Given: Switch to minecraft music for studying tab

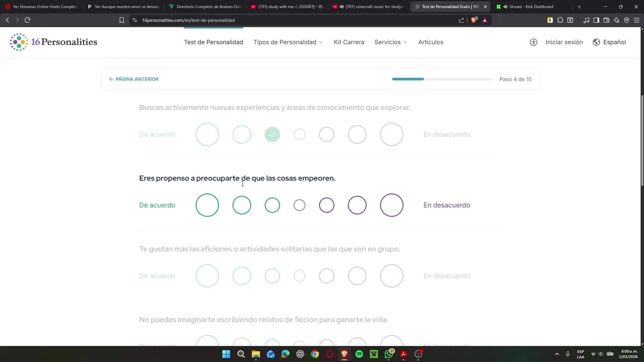Looking at the screenshot, I should click(x=368, y=7).
